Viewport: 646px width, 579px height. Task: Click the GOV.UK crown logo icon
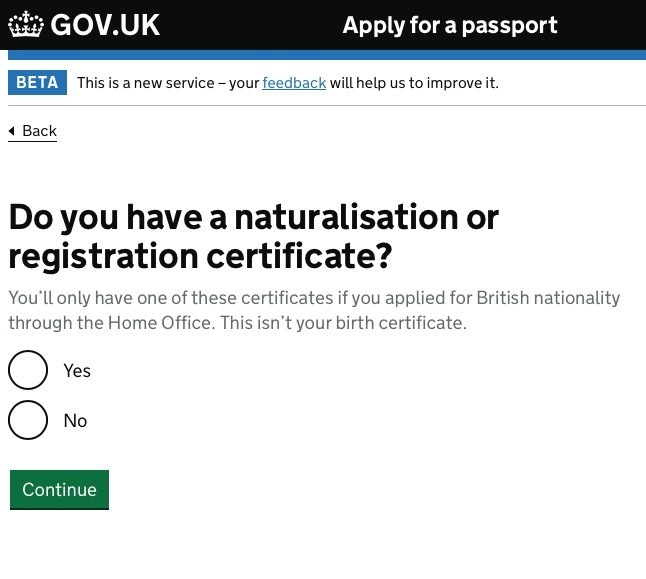(x=26, y=25)
